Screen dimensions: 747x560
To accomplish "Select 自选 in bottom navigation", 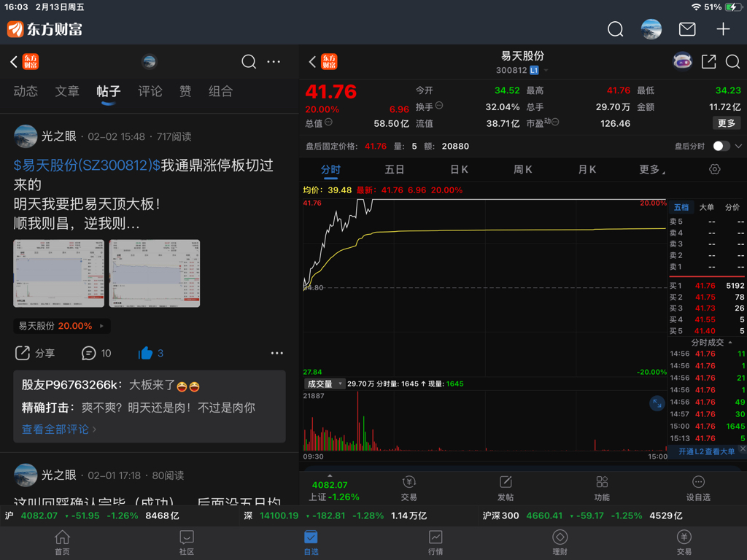I will (x=311, y=542).
